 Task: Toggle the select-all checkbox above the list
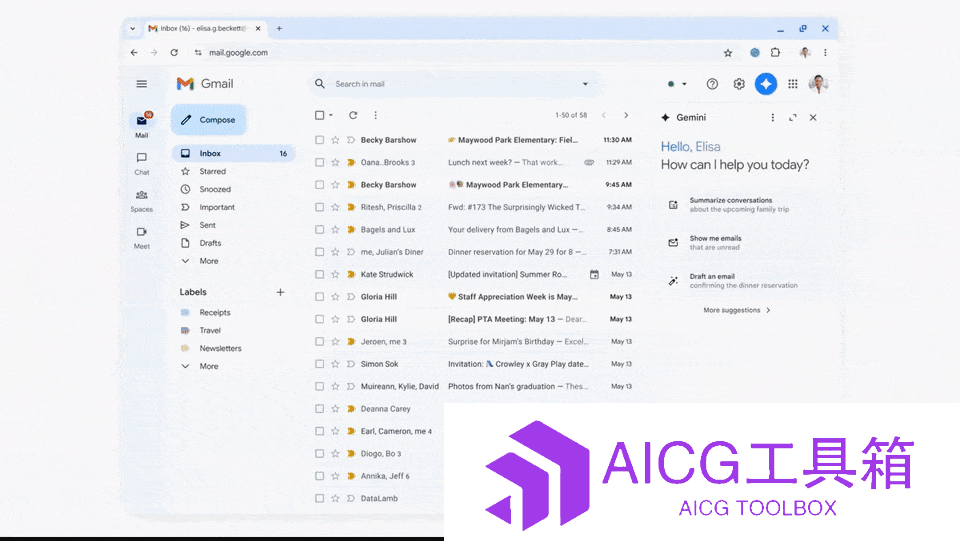(320, 115)
